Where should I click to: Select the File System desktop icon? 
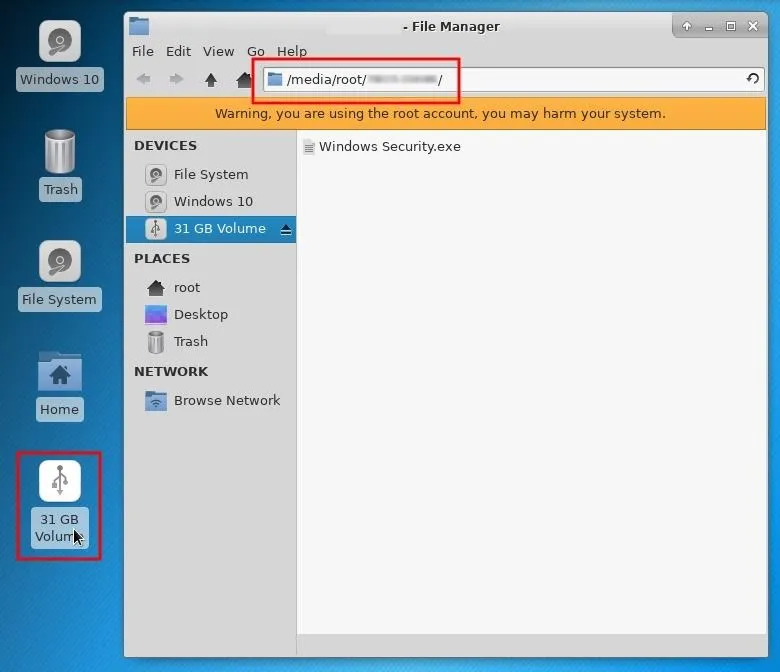pyautogui.click(x=60, y=262)
